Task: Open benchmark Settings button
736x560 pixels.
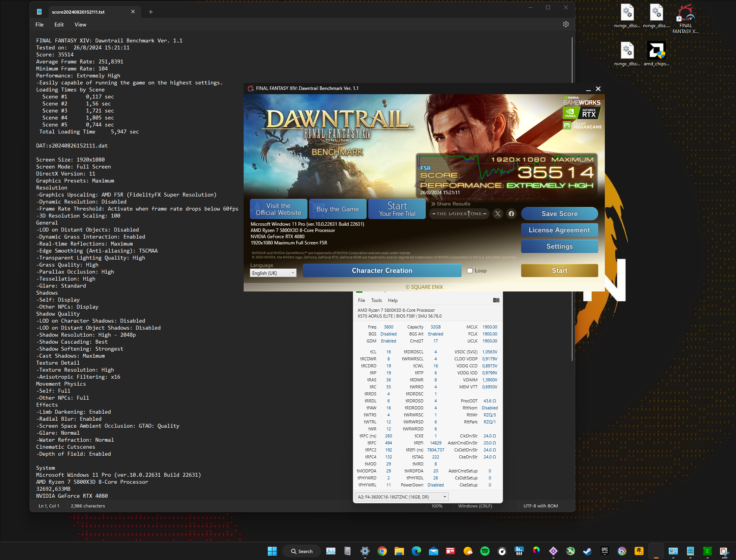Action: (x=559, y=246)
